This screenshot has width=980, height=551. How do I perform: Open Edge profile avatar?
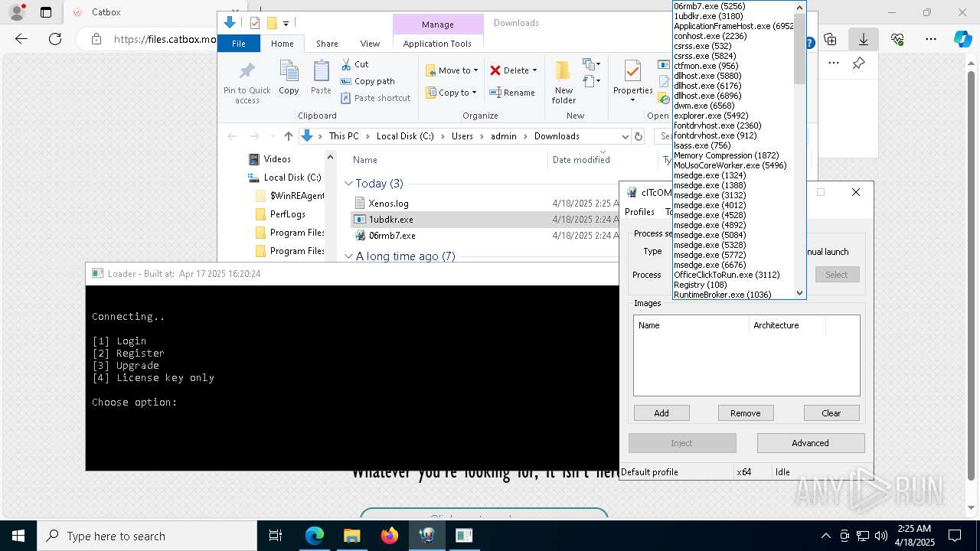point(17,12)
